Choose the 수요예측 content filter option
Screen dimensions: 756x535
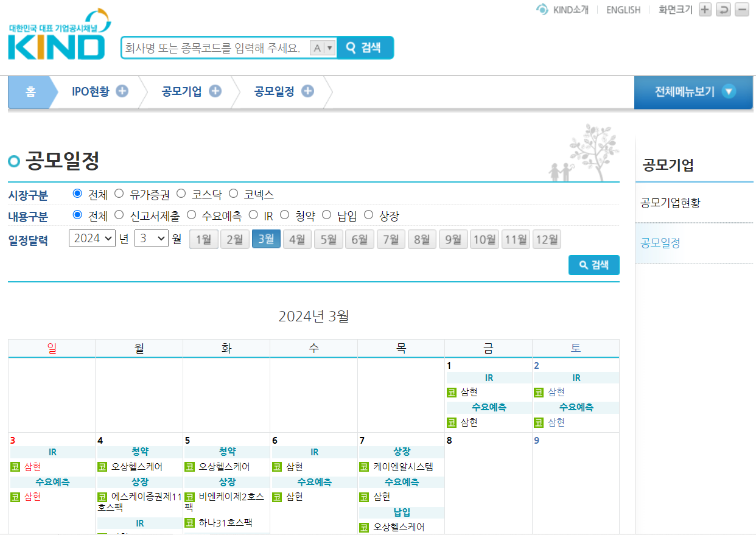click(x=191, y=214)
